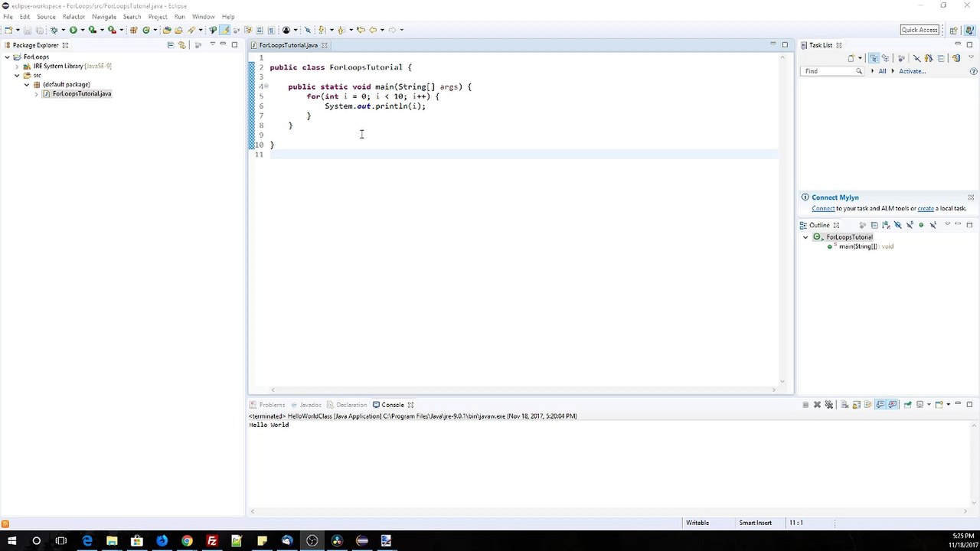980x551 pixels.
Task: Open the Run button dropdown arrow
Action: 83,30
